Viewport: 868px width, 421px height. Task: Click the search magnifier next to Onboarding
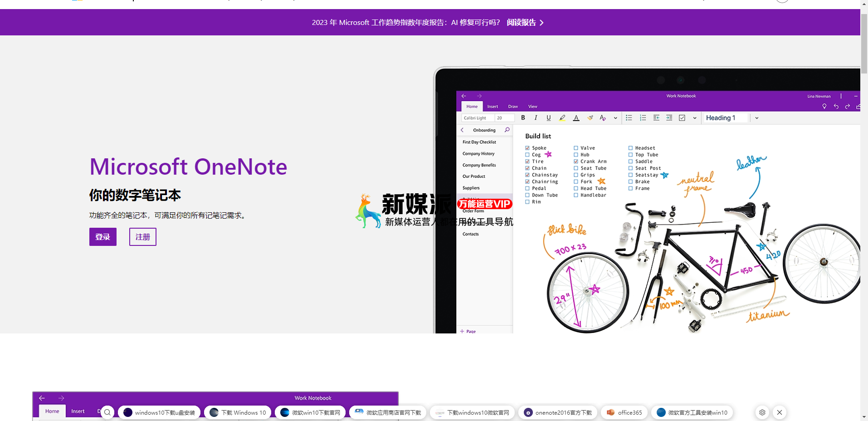pyautogui.click(x=507, y=130)
